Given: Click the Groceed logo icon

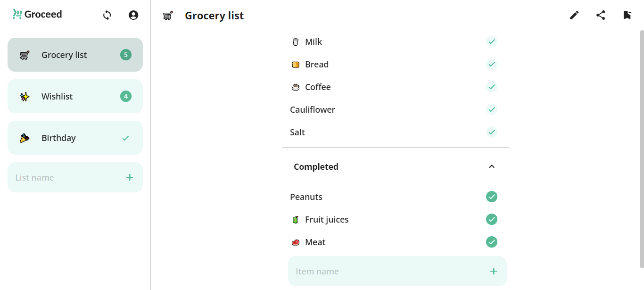Looking at the screenshot, I should pyautogui.click(x=16, y=14).
